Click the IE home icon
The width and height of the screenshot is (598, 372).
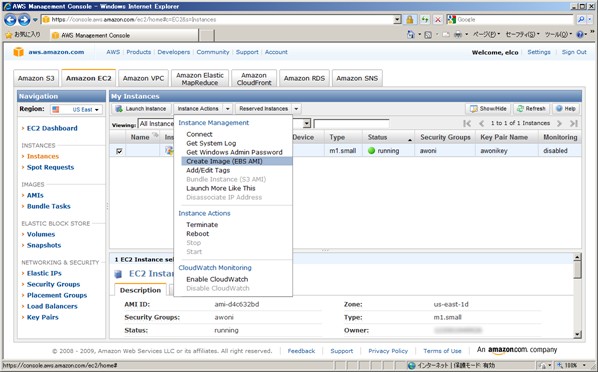(410, 35)
